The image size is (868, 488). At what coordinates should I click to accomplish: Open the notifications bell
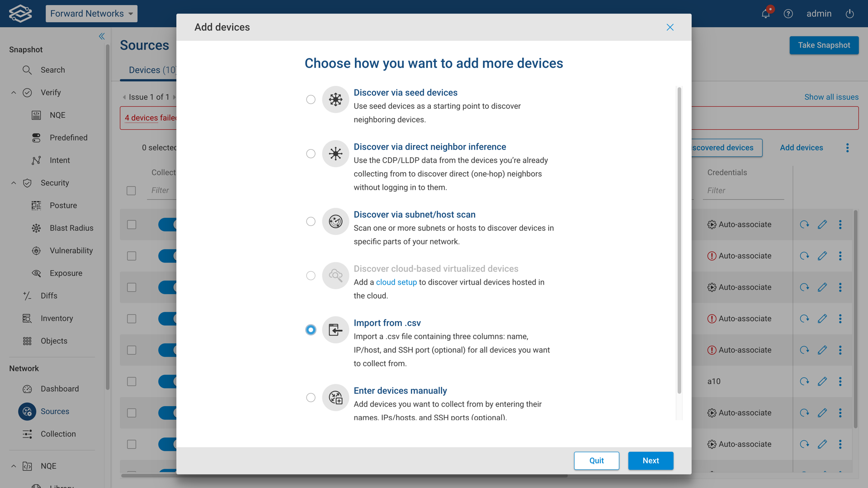[765, 14]
